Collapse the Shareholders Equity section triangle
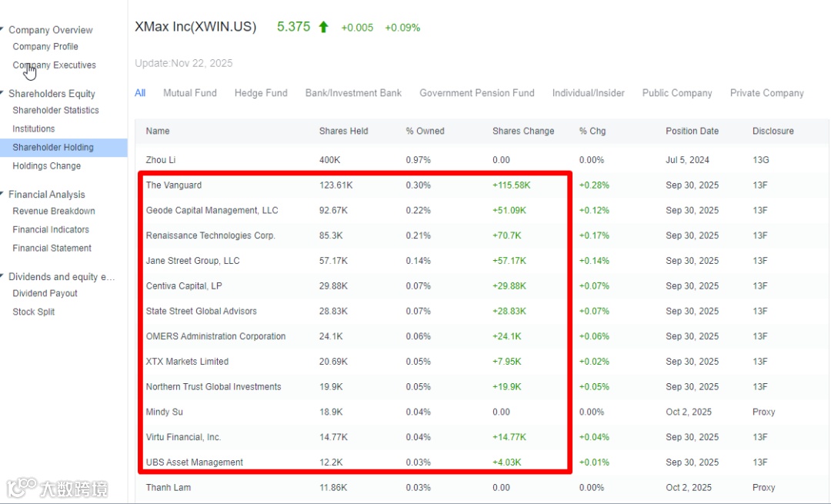 click(x=2, y=93)
